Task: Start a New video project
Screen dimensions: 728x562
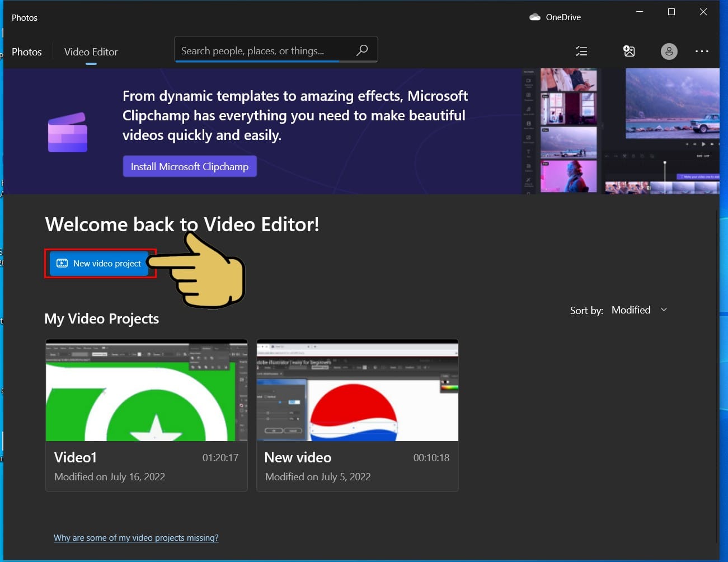Action: tap(100, 263)
